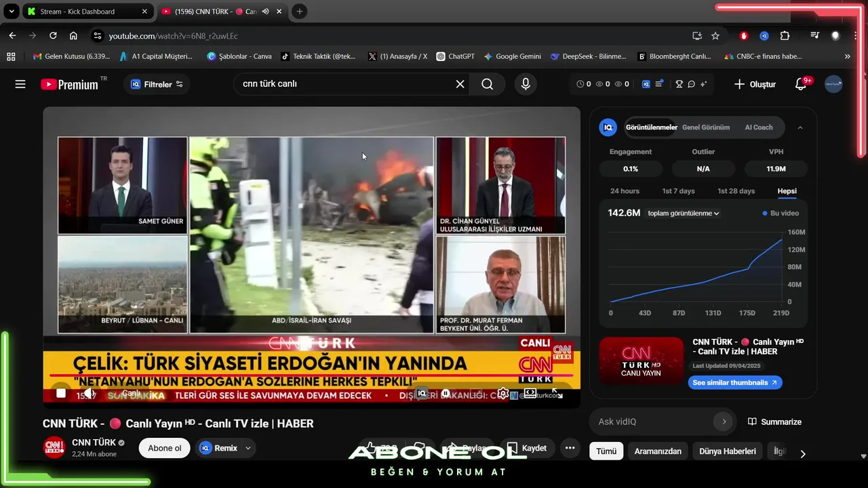The width and height of the screenshot is (868, 488).
Task: Open the vidIQ browser extension icon
Action: (x=764, y=36)
